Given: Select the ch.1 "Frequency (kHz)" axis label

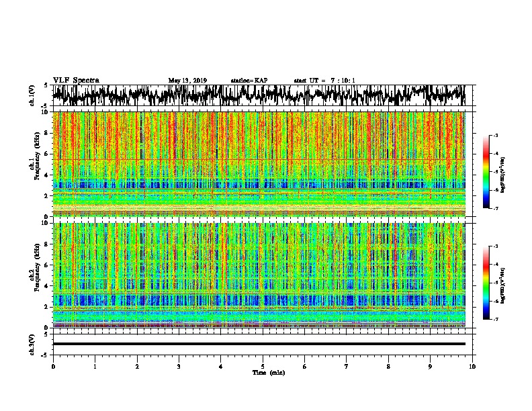Looking at the screenshot, I should pos(36,156).
